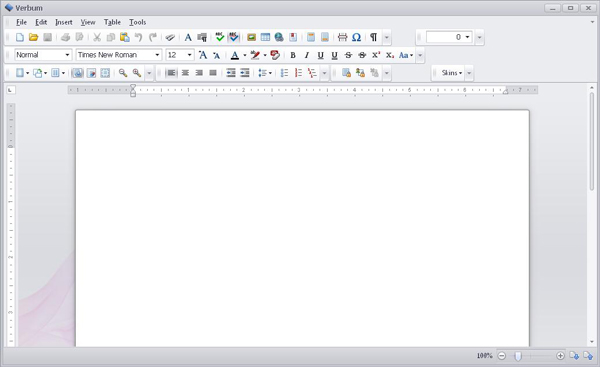
Task: Click the Insert table icon
Action: click(265, 37)
